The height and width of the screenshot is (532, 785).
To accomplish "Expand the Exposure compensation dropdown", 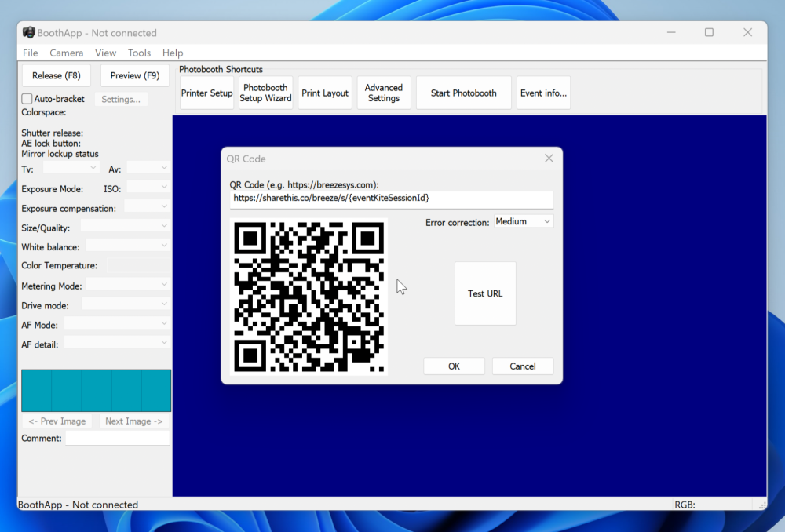I will pos(147,206).
